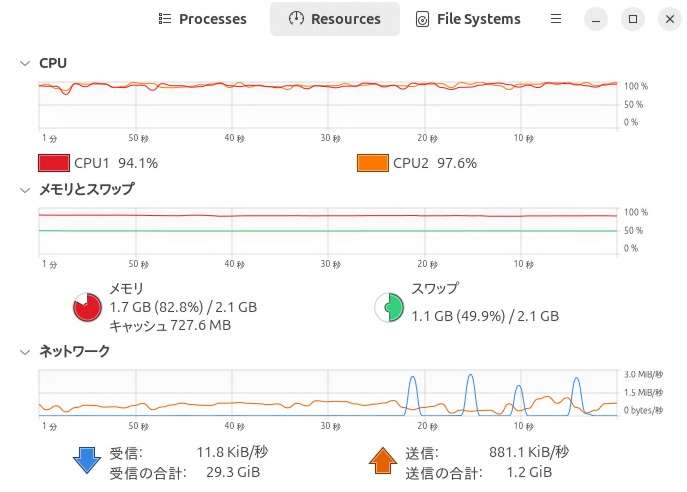The height and width of the screenshot is (492, 687).
Task: Click the green swap pie chart icon
Action: [389, 307]
